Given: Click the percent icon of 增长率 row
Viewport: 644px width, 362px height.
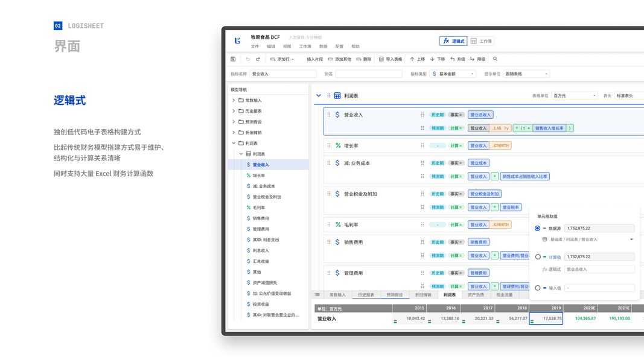Looking at the screenshot, I should (x=338, y=145).
